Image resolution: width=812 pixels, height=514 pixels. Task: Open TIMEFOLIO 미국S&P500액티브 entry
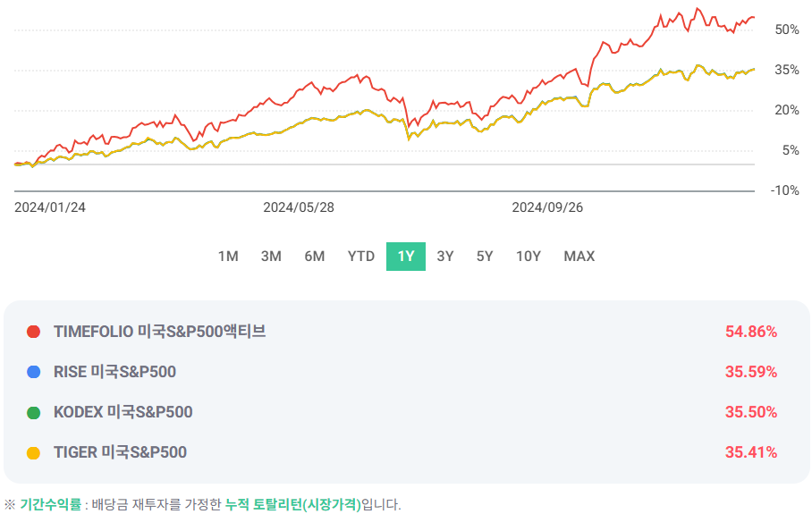click(x=159, y=332)
